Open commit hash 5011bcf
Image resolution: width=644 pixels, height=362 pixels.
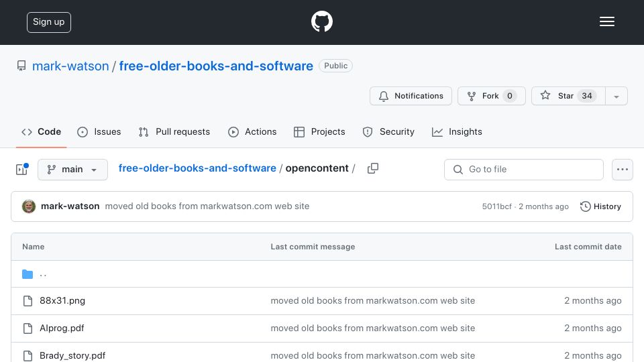(496, 206)
